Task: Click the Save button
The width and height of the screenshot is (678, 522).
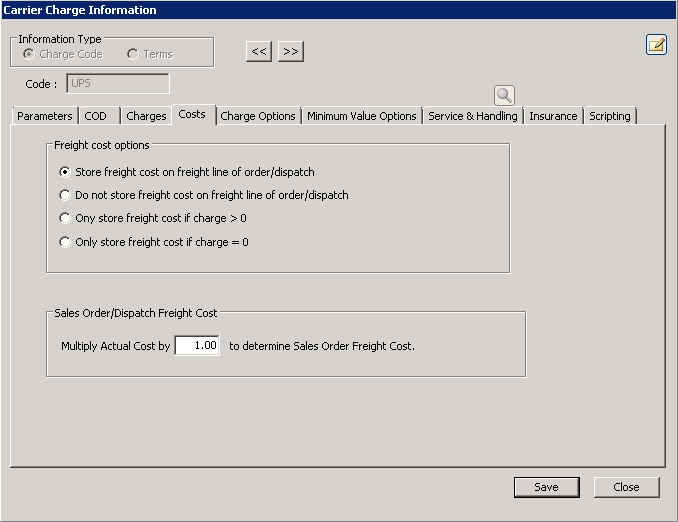Action: coord(546,487)
